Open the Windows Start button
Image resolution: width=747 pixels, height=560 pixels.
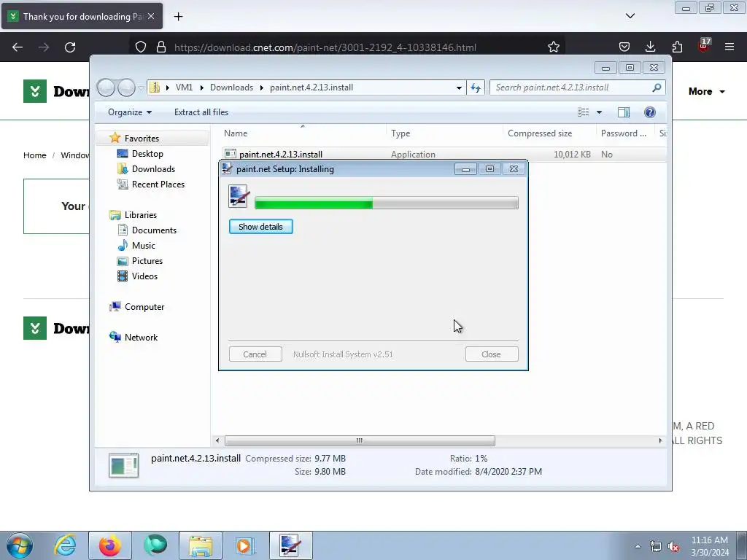click(20, 545)
